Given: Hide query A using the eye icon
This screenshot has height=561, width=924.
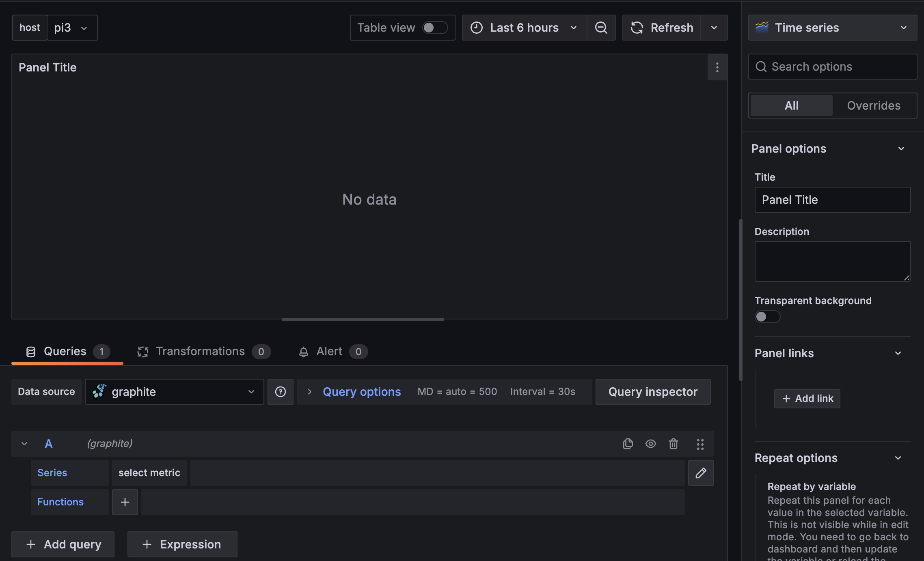Looking at the screenshot, I should 650,444.
